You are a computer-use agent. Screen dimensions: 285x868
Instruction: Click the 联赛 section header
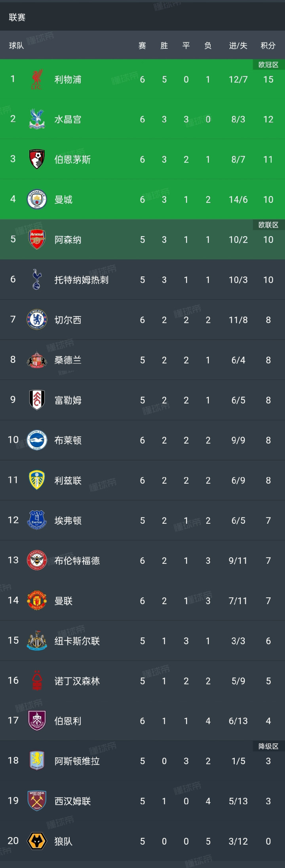point(17,17)
